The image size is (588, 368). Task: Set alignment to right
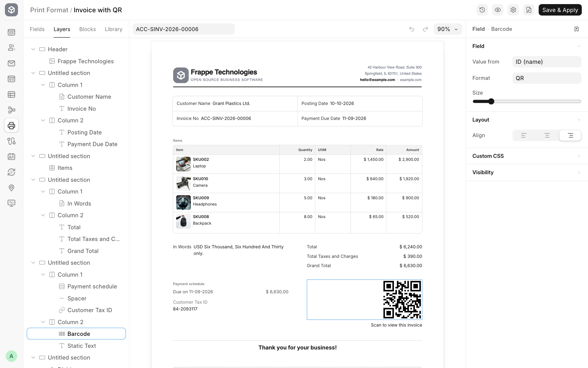pos(570,135)
